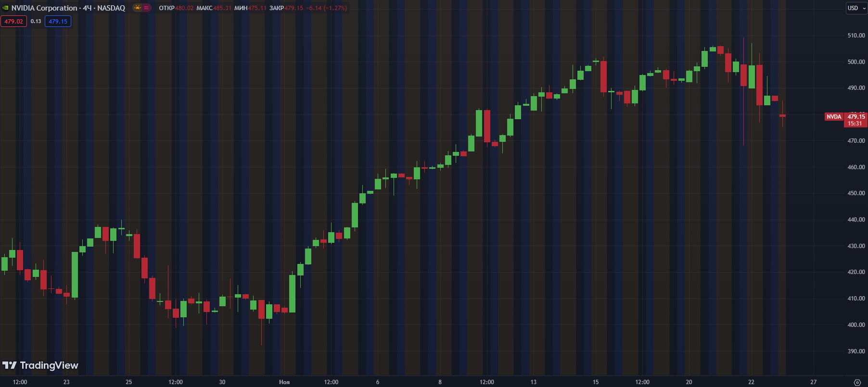The width and height of the screenshot is (868, 387).
Task: Click the 22 date label on time axis
Action: pos(751,382)
